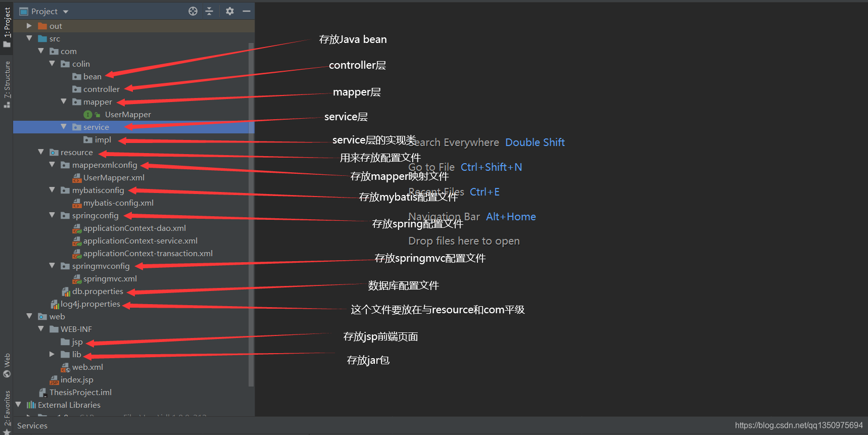This screenshot has width=868, height=435.
Task: Click the out folder icon
Action: [x=42, y=26]
